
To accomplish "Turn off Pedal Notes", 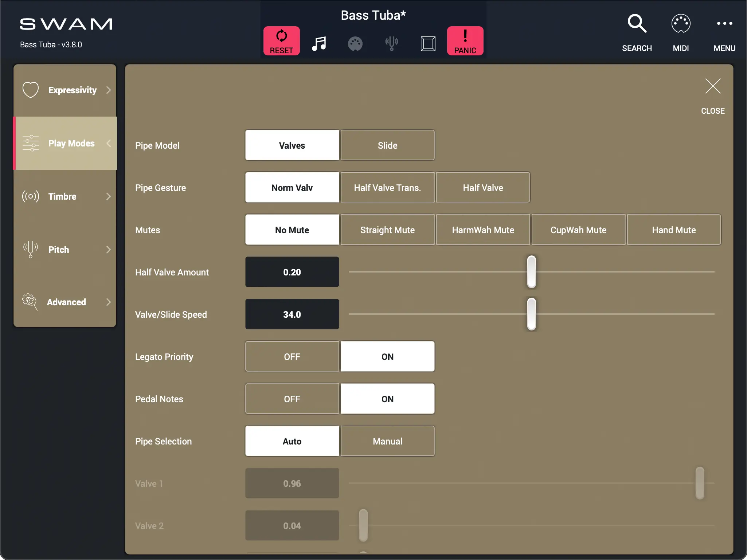I will click(x=292, y=399).
